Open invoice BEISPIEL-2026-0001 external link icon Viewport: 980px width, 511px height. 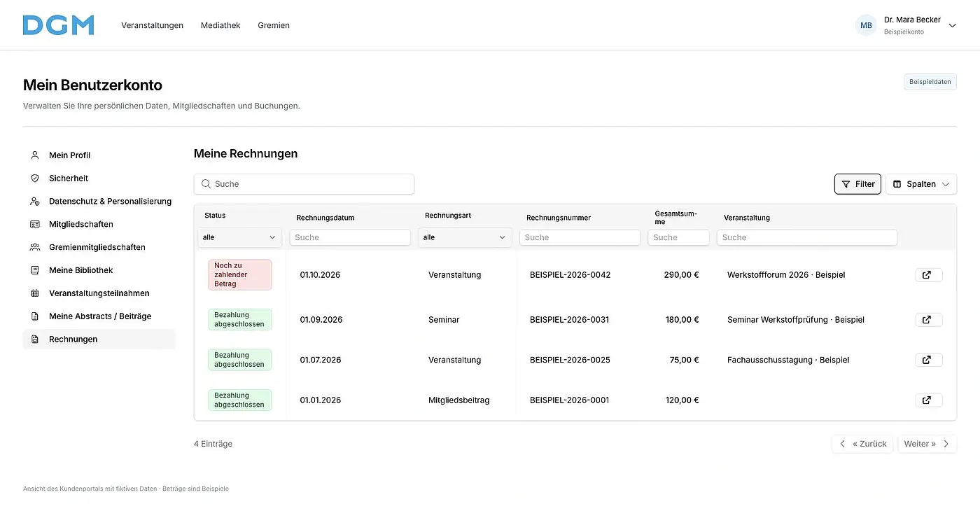click(x=928, y=400)
